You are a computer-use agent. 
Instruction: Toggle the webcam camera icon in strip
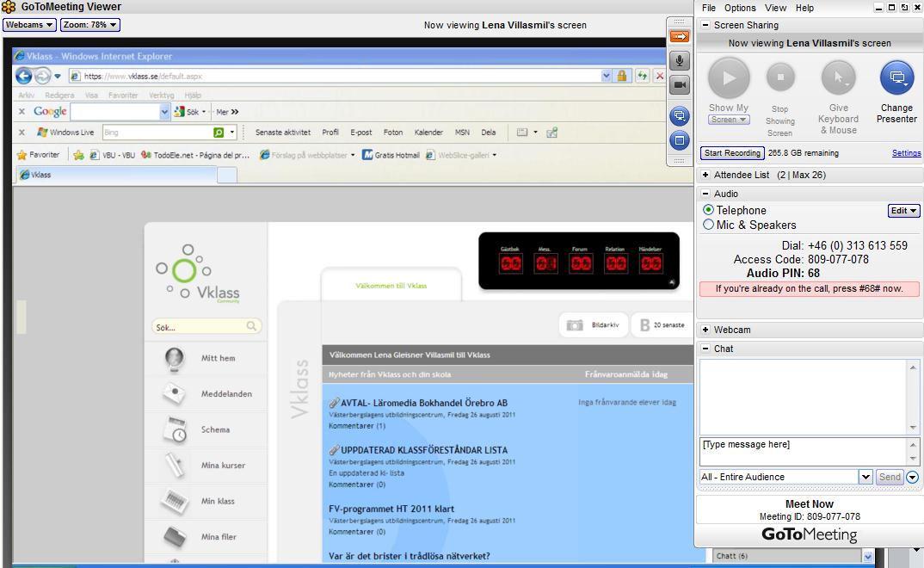[680, 85]
